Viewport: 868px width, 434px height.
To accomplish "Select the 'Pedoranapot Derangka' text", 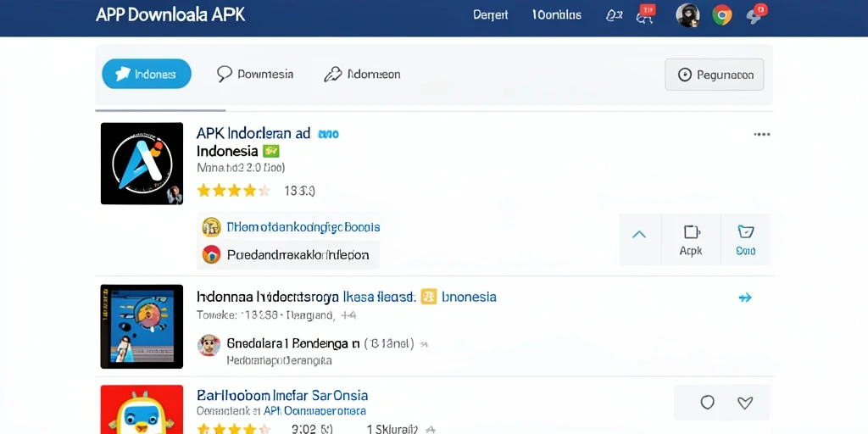I will pos(279,360).
